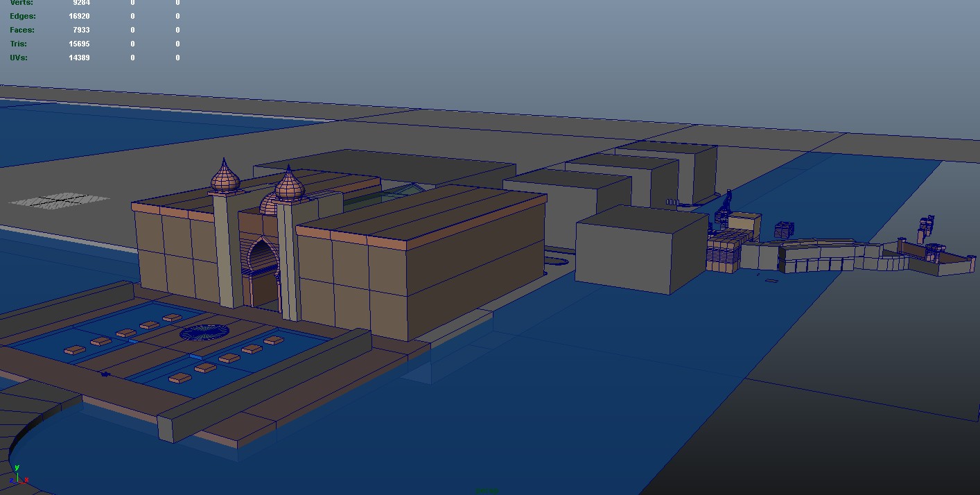Image resolution: width=980 pixels, height=495 pixels.
Task: Click the camera name label at viewport bottom
Action: pyautogui.click(x=487, y=491)
